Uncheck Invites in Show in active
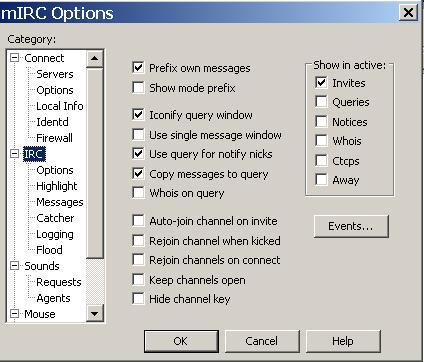 [x=321, y=82]
